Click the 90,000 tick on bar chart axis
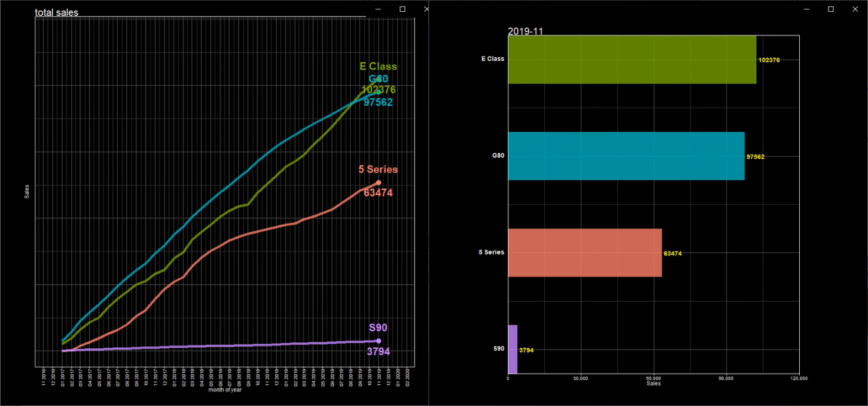 click(726, 378)
